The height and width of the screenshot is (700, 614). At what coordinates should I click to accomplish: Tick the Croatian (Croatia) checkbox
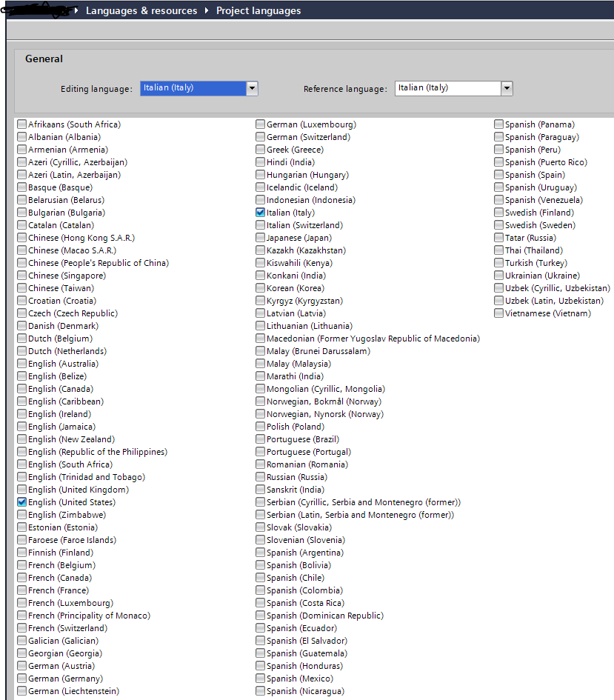pos(22,301)
